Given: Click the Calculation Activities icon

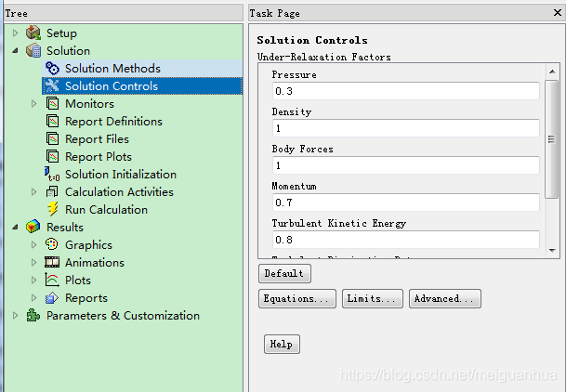Looking at the screenshot, I should click(x=52, y=192).
